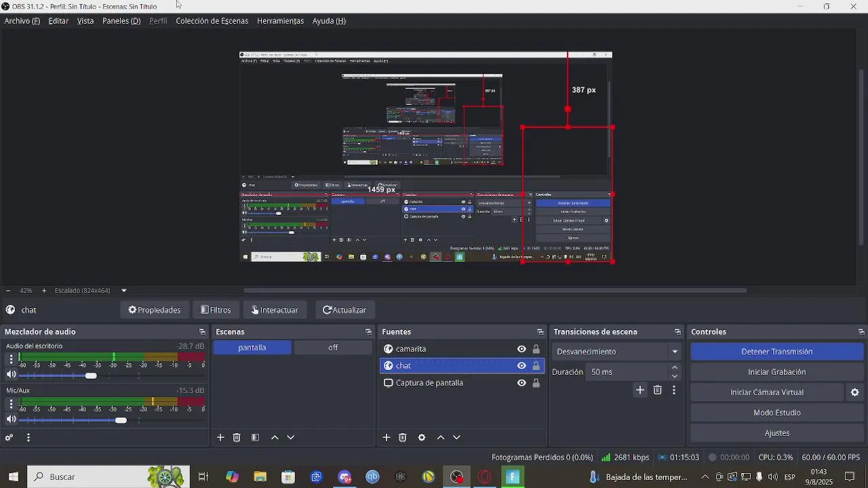Undock the Transiciones de escena panel

(677, 332)
